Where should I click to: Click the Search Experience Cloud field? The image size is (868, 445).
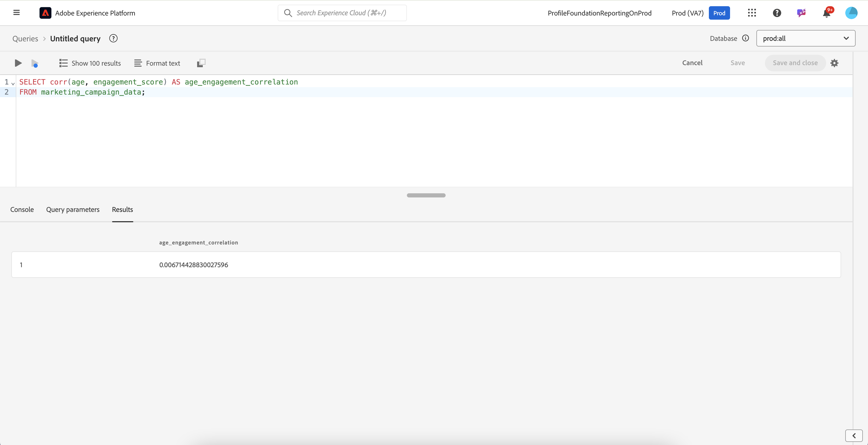[342, 13]
